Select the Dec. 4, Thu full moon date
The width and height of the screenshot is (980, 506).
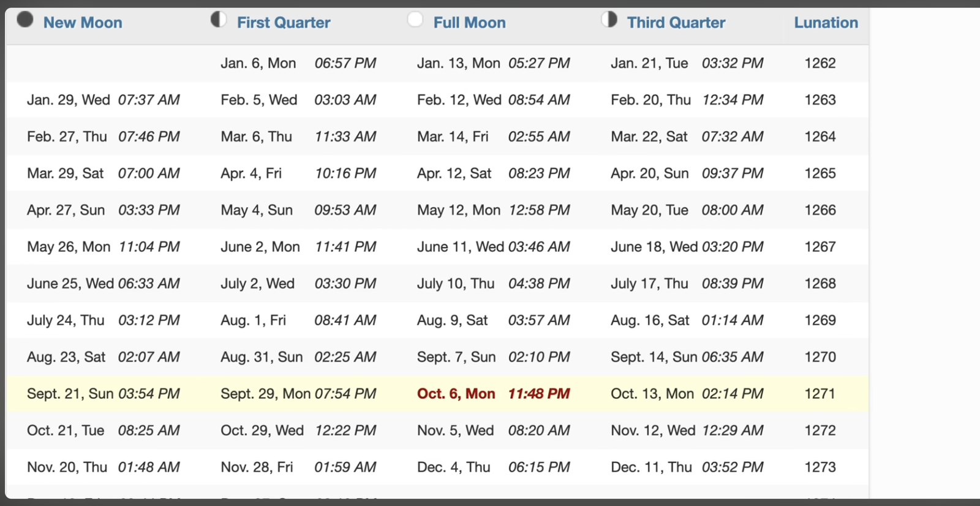(x=453, y=467)
